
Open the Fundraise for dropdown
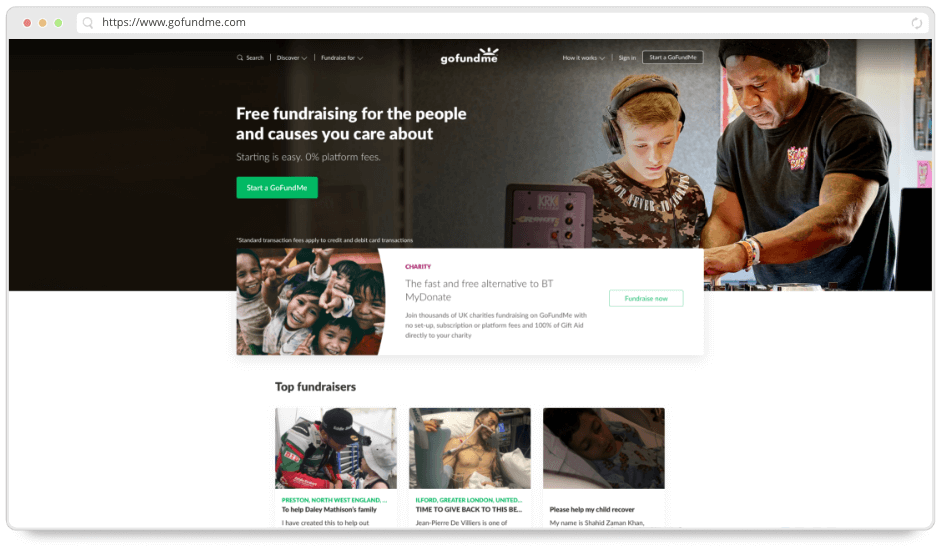(x=342, y=58)
